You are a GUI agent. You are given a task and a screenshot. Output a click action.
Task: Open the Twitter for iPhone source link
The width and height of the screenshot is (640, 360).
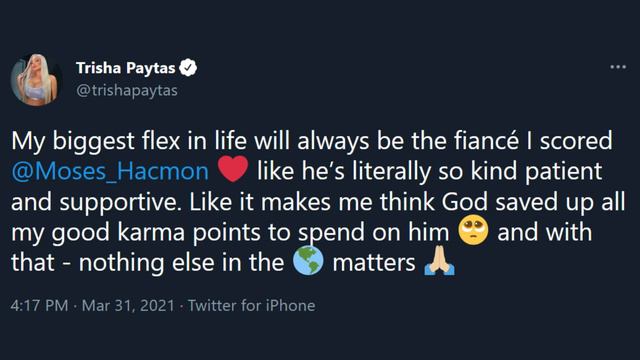pos(251,305)
